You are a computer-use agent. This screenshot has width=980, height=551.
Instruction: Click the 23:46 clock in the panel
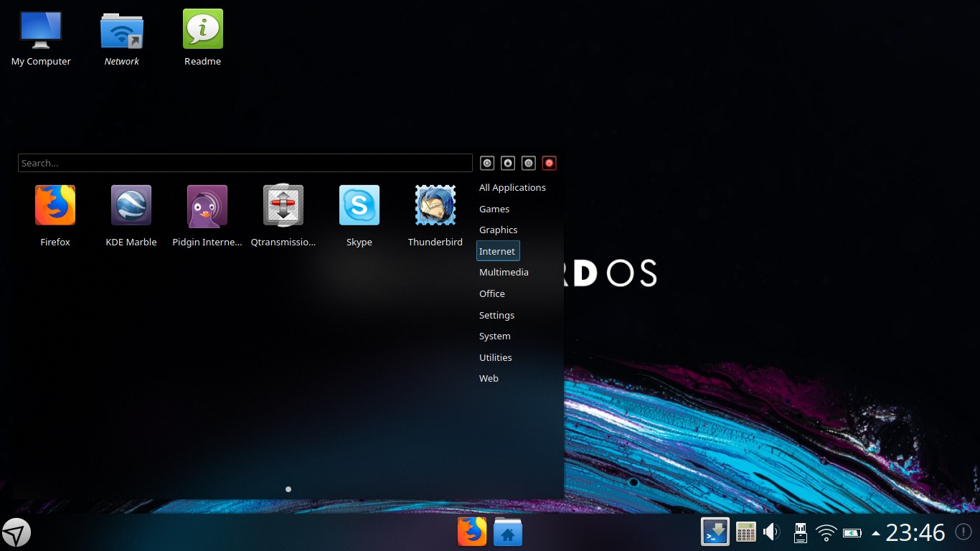coord(915,532)
